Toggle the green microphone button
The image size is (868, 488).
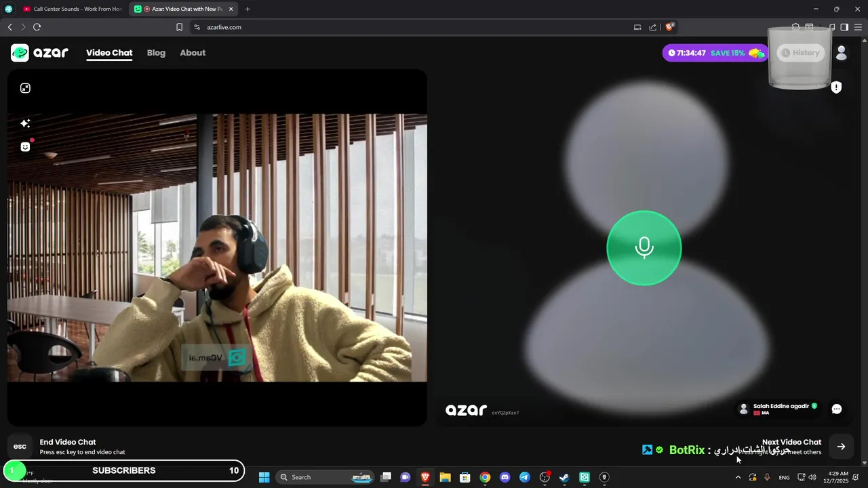click(644, 248)
